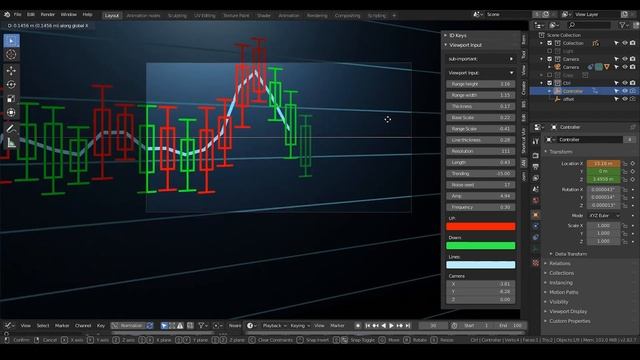Screen dimensions: 640x360
Task: Toggle Collection exclude checkbox in outliner
Action: point(549,43)
